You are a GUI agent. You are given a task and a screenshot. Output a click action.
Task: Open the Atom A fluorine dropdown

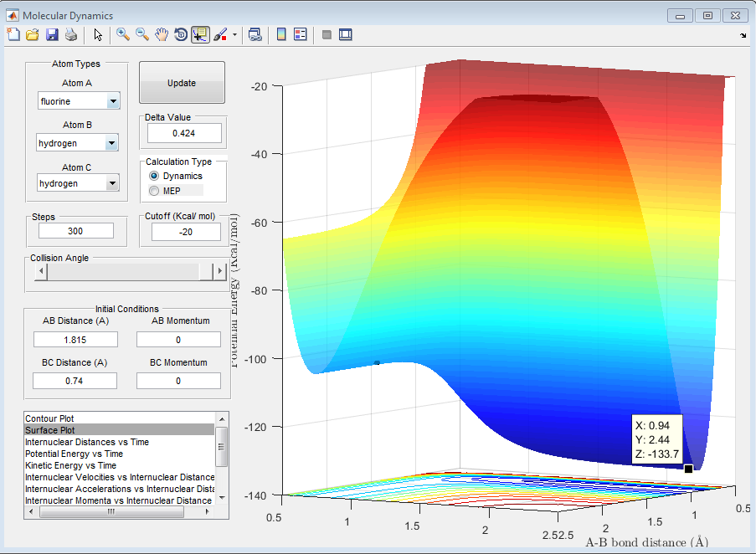point(112,101)
